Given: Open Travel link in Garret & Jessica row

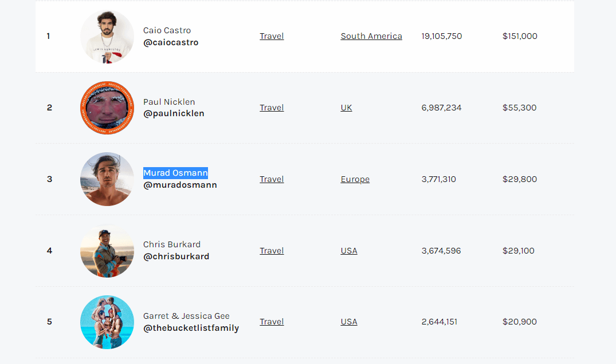Looking at the screenshot, I should click(272, 322).
